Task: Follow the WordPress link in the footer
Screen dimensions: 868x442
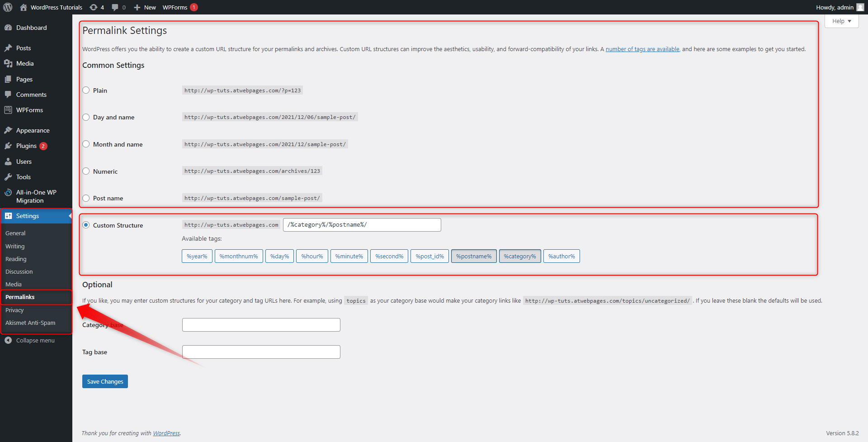Action: [x=166, y=433]
